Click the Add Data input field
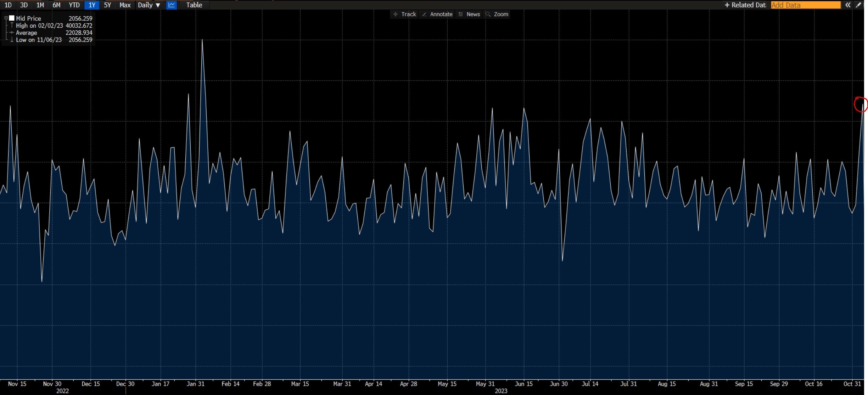 [806, 5]
